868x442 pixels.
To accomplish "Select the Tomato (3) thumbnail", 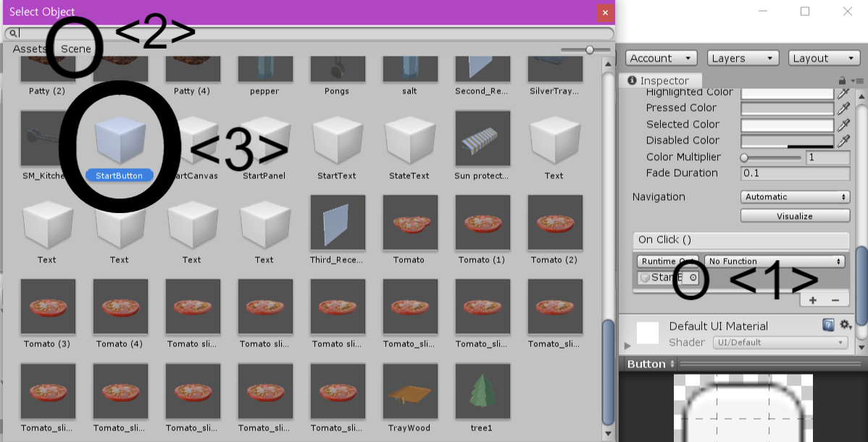I will (x=48, y=307).
